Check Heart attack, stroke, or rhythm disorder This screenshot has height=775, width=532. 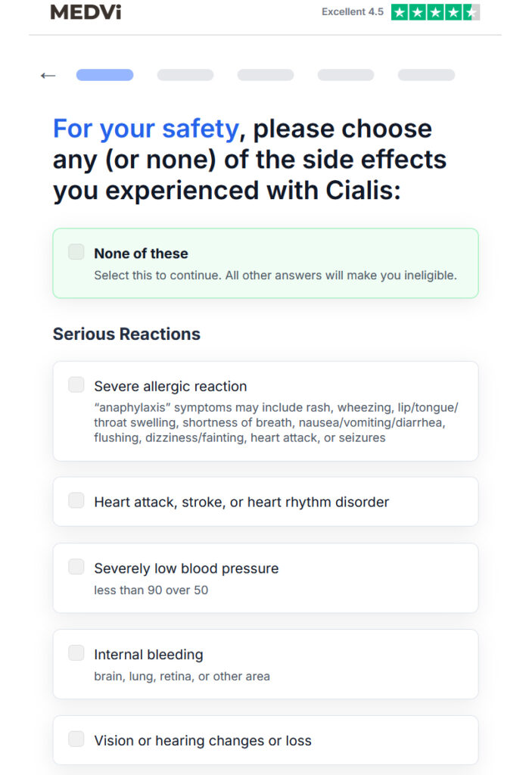(x=76, y=500)
